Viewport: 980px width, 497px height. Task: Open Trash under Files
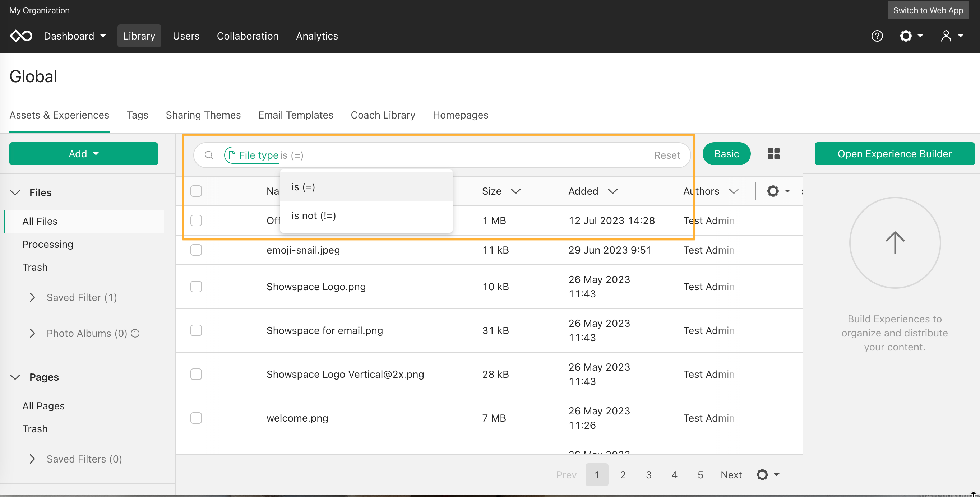coord(35,267)
